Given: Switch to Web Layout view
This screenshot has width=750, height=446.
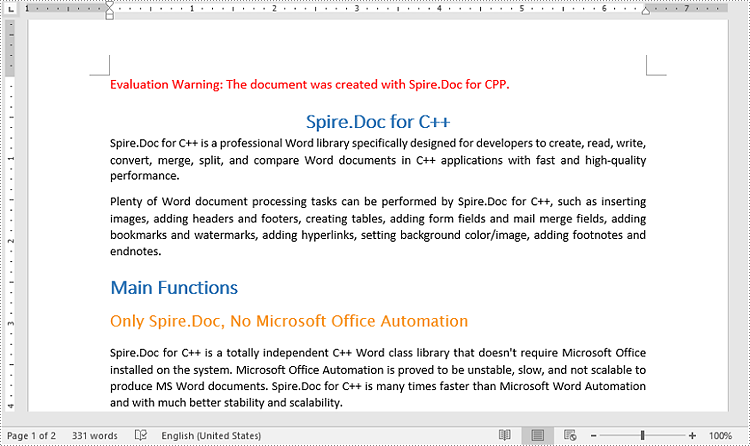Looking at the screenshot, I should [x=570, y=435].
